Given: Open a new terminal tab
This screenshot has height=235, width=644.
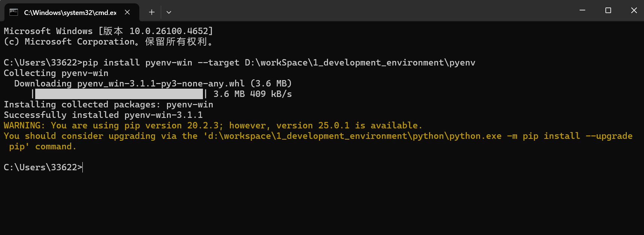Looking at the screenshot, I should 152,12.
